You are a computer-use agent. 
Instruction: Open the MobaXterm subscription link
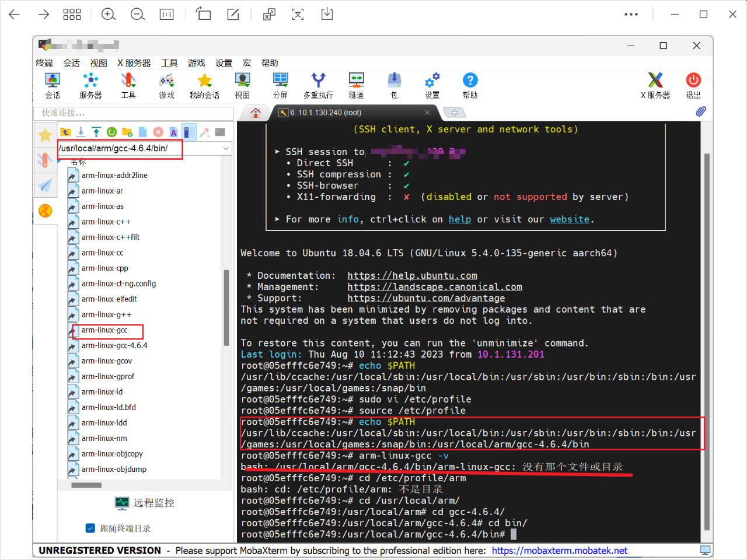[x=560, y=550]
